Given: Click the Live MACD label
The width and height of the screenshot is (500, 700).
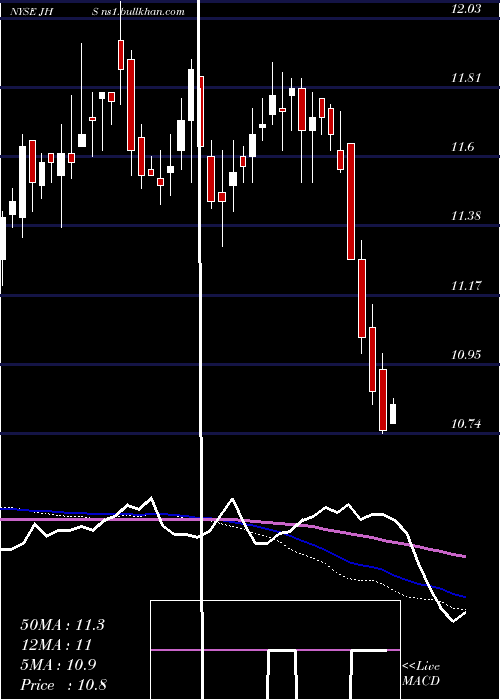Looking at the screenshot, I should pos(421,674).
